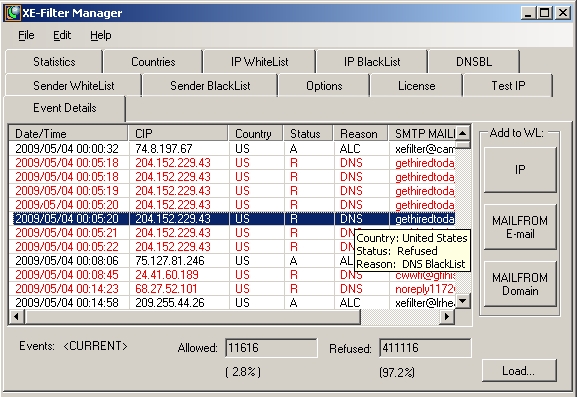Switch to the Countries tab
The image size is (577, 397).
click(x=153, y=62)
